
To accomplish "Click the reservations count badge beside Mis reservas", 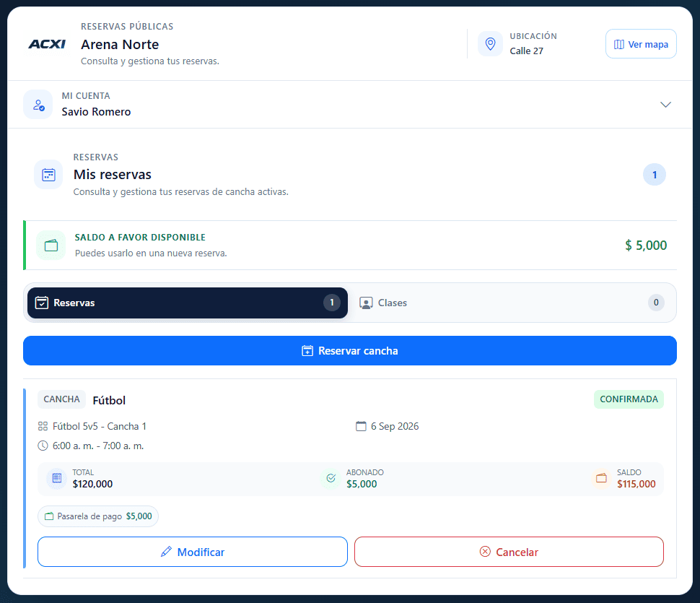I will pyautogui.click(x=654, y=175).
